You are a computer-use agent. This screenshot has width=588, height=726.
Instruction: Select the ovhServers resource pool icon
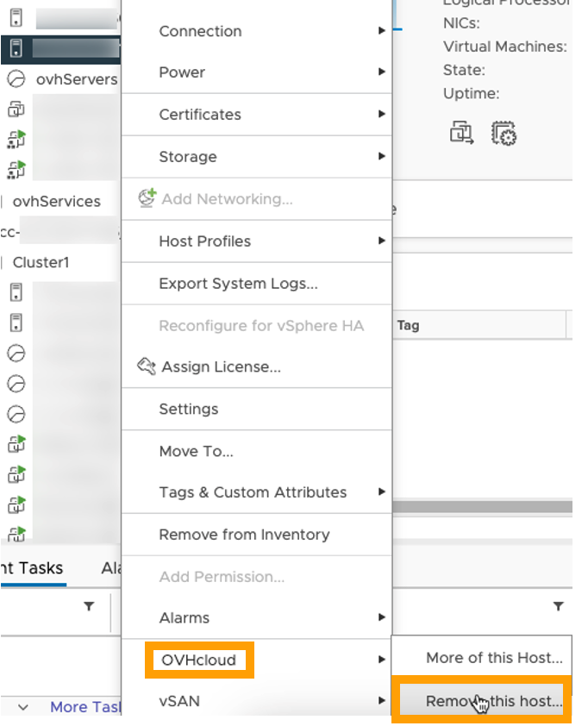point(16,78)
